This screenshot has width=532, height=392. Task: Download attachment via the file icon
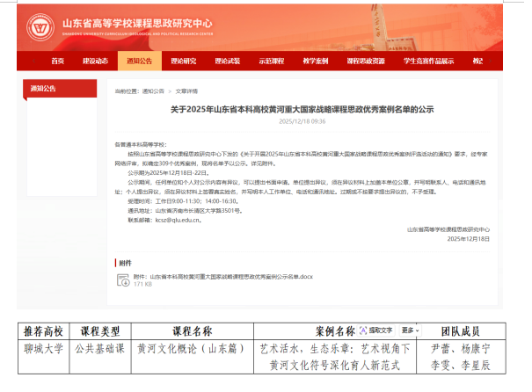(123, 279)
